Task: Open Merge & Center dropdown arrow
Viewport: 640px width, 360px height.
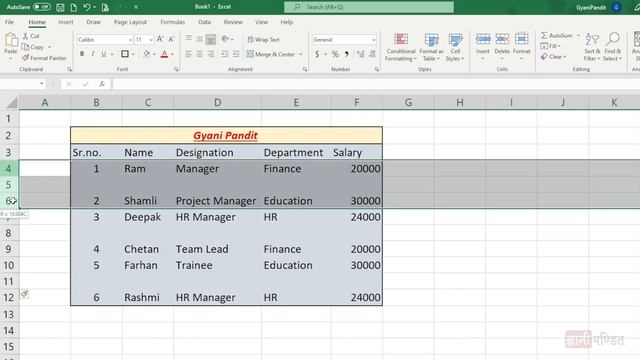Action: [301, 54]
